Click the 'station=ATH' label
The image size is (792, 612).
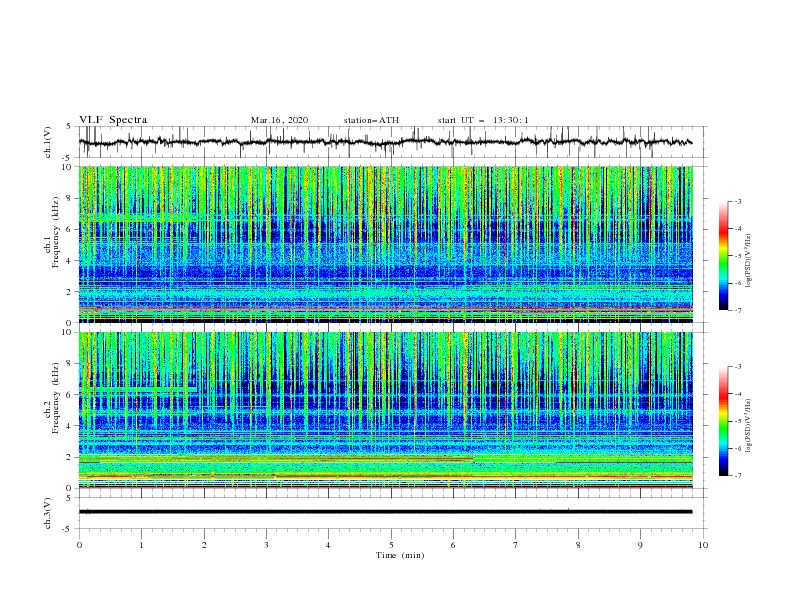(x=371, y=120)
